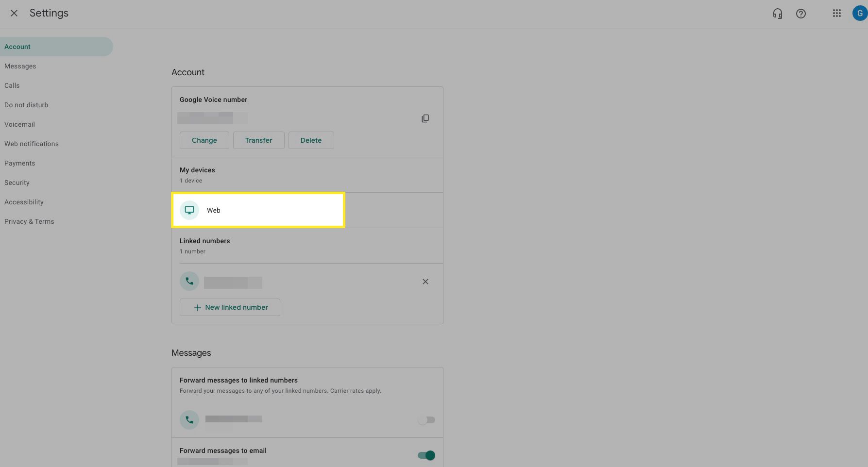The height and width of the screenshot is (467, 868).
Task: Close the Settings page with the X
Action: [x=14, y=13]
